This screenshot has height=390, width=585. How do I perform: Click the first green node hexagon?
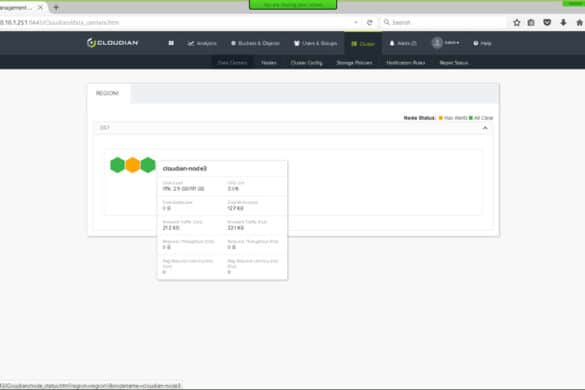pos(117,165)
